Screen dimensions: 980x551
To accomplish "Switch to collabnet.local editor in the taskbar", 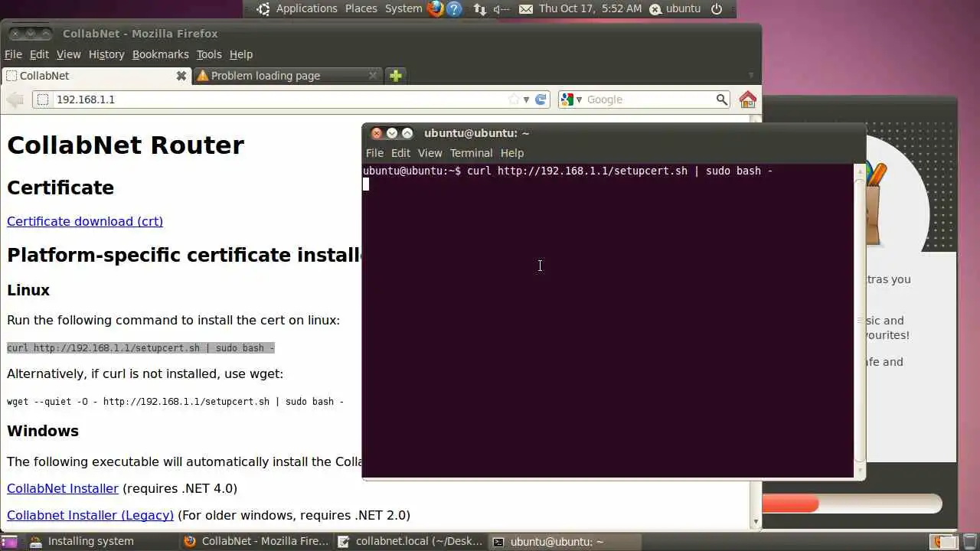I will [410, 542].
